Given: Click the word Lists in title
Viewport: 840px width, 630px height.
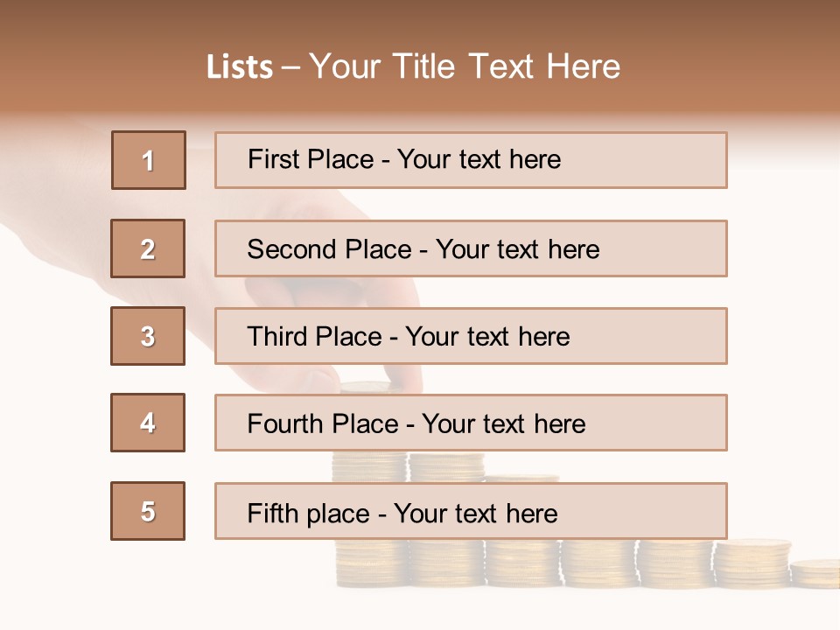Looking at the screenshot, I should 240,67.
